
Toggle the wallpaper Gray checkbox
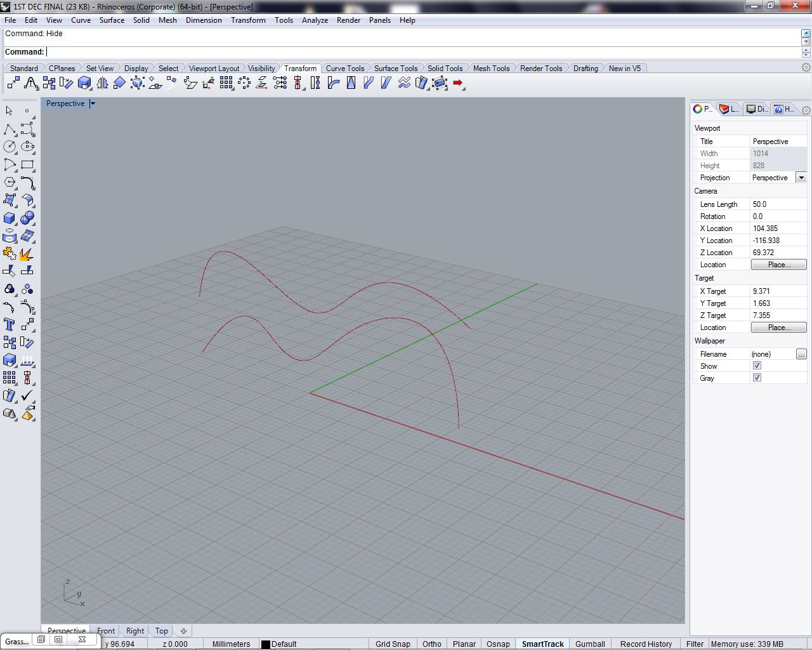[x=757, y=378]
